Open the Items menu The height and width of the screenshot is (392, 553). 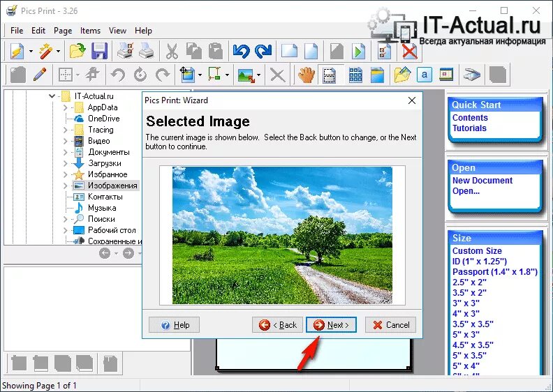(90, 31)
